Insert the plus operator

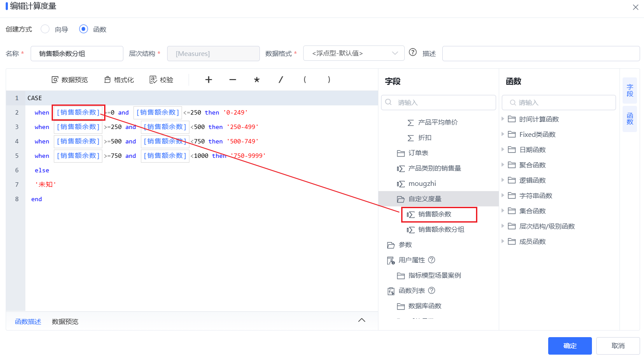(x=209, y=80)
